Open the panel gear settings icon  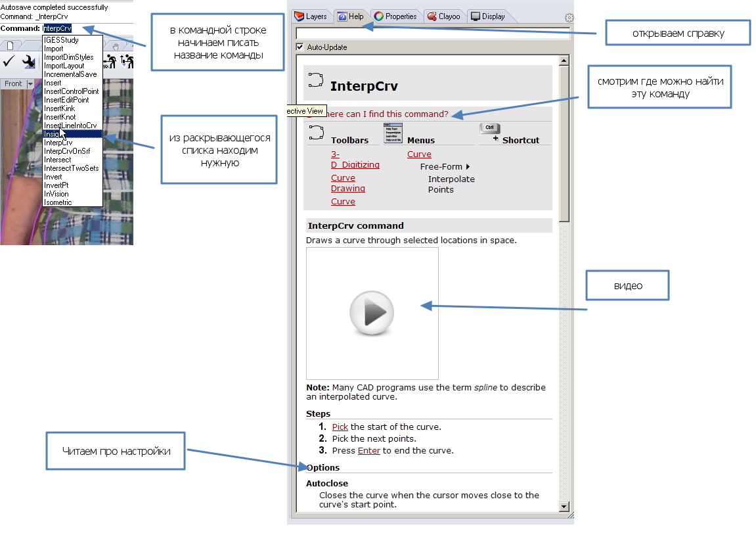tap(569, 18)
